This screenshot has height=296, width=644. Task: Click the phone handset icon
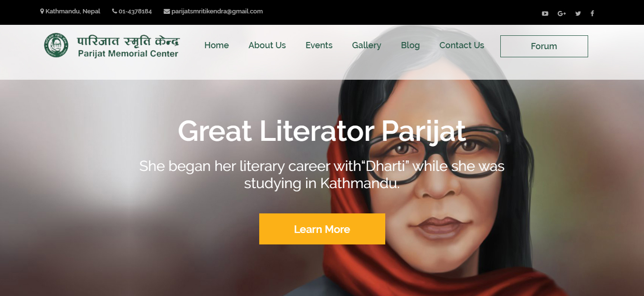click(x=115, y=11)
